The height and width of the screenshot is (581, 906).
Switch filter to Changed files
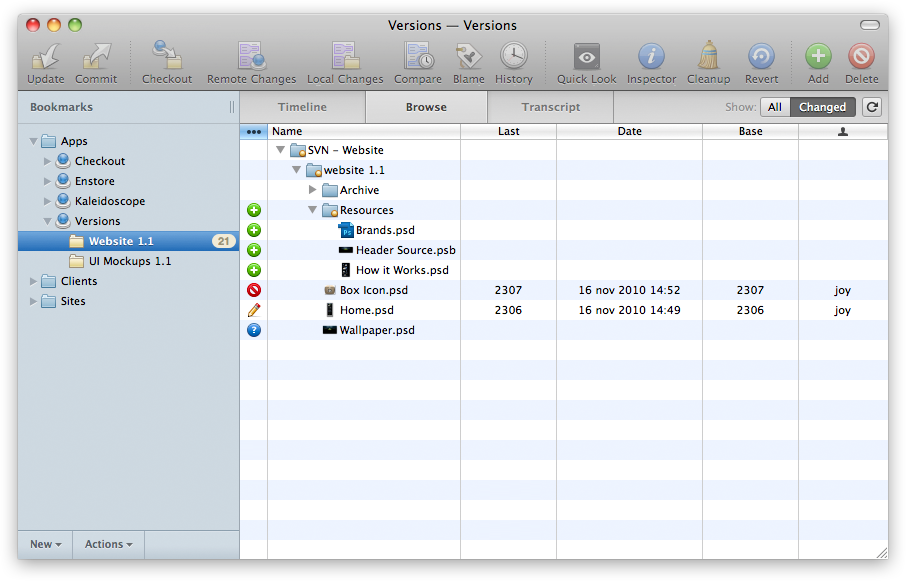point(822,107)
